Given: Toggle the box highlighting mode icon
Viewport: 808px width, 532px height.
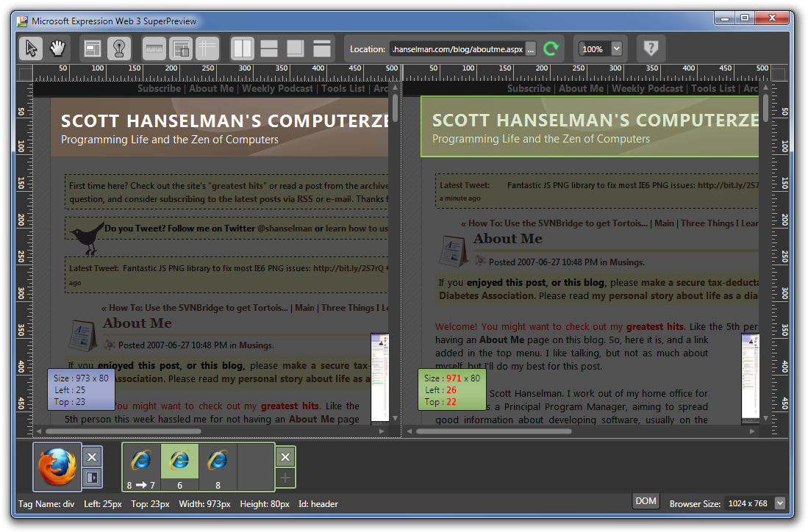Looking at the screenshot, I should coord(92,48).
